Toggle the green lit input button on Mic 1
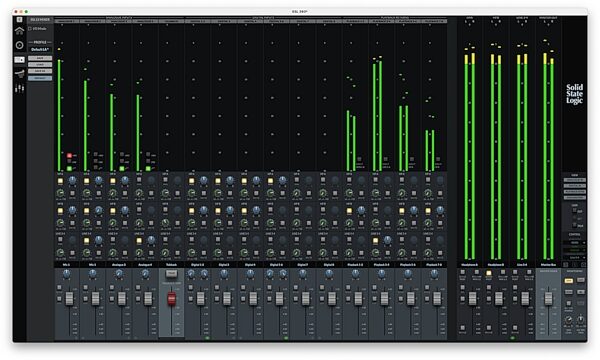The height and width of the screenshot is (360, 600). (69, 168)
